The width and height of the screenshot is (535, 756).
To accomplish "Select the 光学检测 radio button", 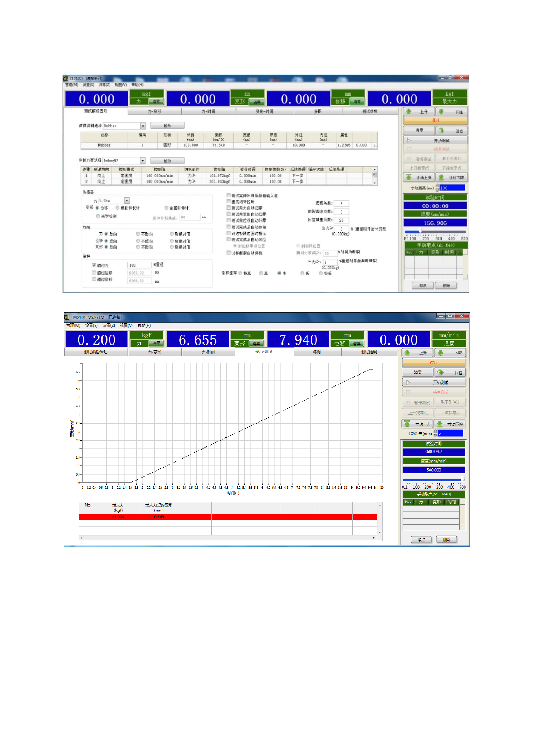I will [98, 216].
